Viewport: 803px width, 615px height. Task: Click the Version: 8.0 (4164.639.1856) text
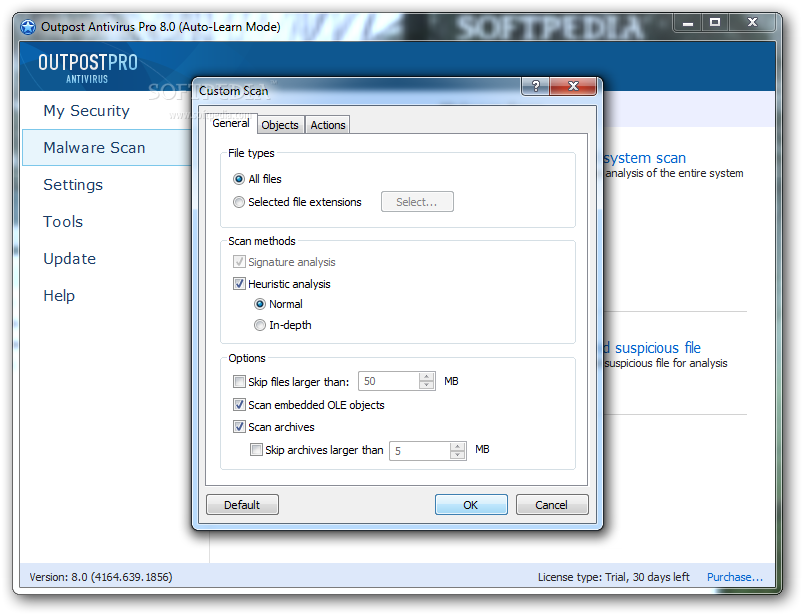[x=101, y=577]
